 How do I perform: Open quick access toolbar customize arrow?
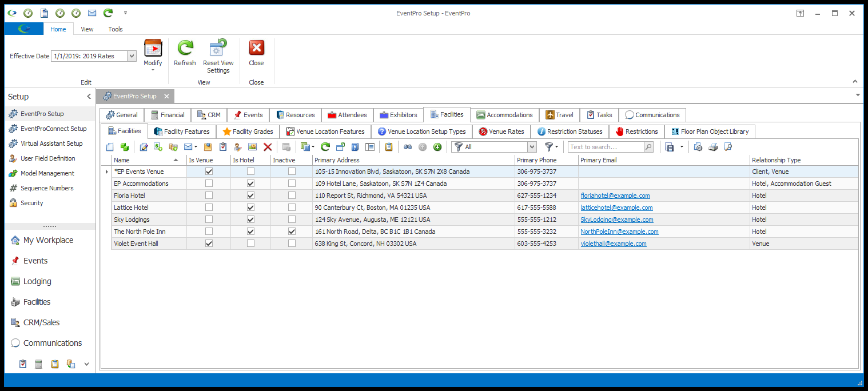[125, 13]
